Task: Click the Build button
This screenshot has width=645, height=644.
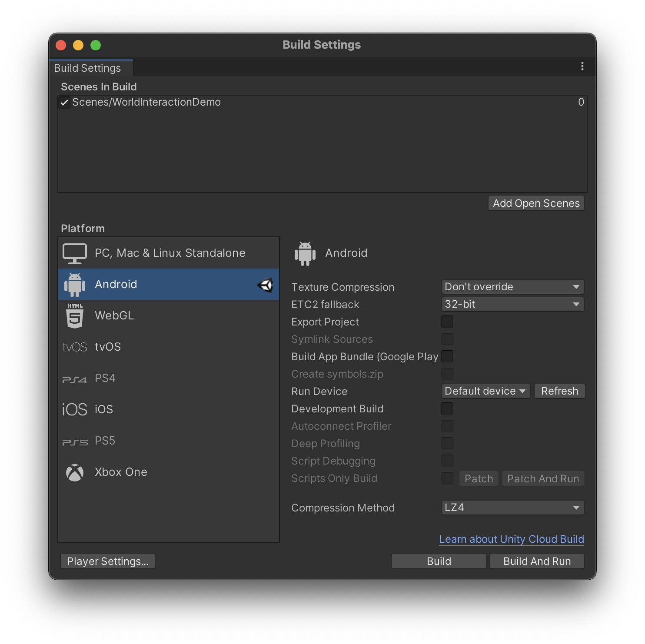Action: [x=439, y=561]
